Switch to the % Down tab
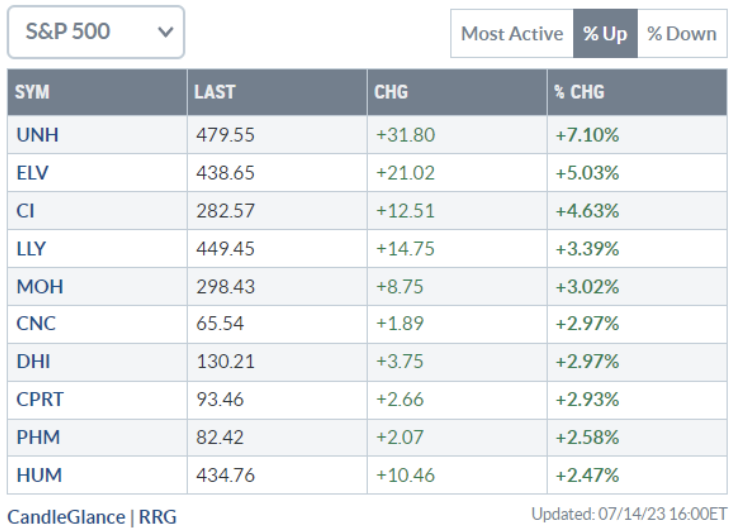Screen dimensions: 738x532 click(x=681, y=34)
